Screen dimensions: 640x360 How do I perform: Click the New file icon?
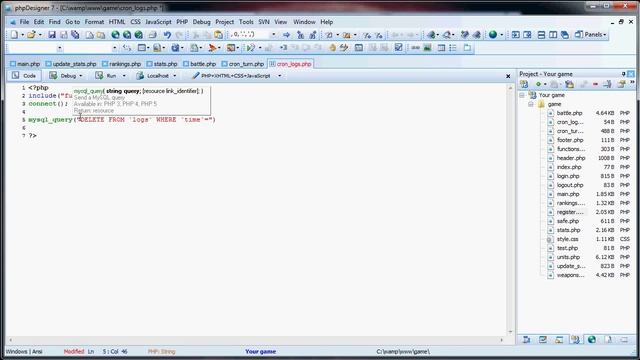[x=14, y=35]
